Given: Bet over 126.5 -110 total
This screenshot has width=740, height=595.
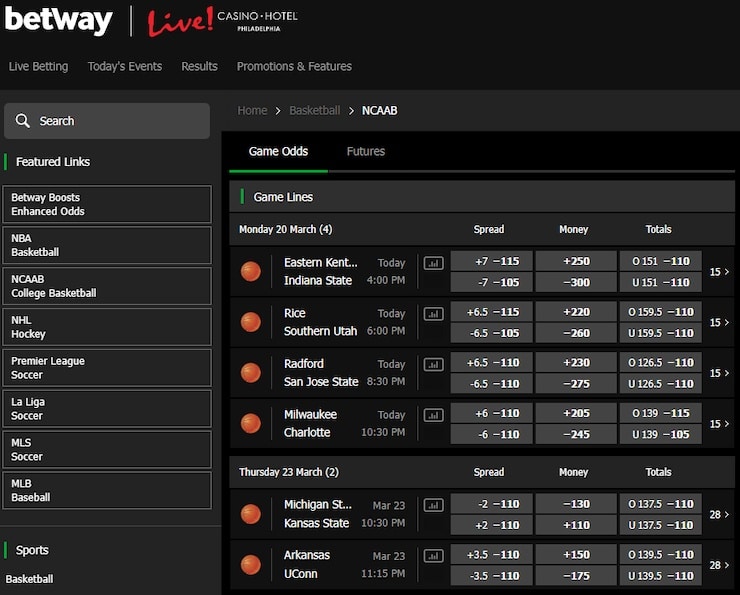Looking at the screenshot, I should (x=660, y=362).
